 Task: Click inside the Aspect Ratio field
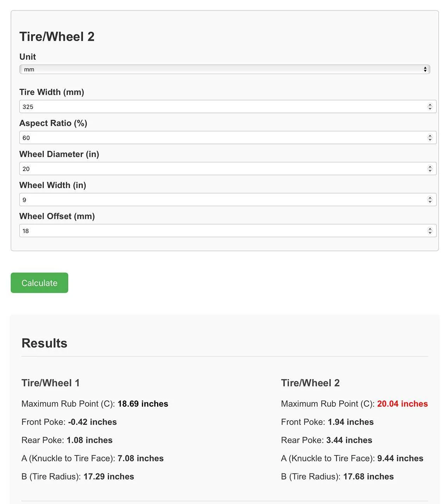pos(194,137)
